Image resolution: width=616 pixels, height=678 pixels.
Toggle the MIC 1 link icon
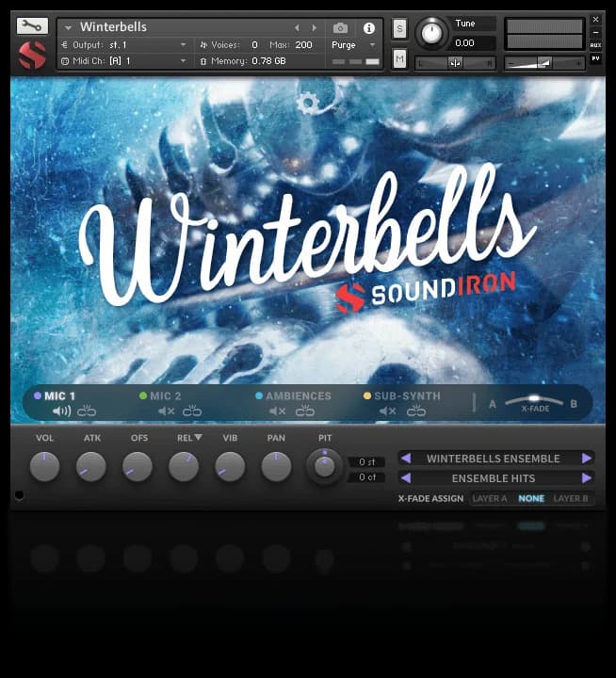click(x=87, y=411)
